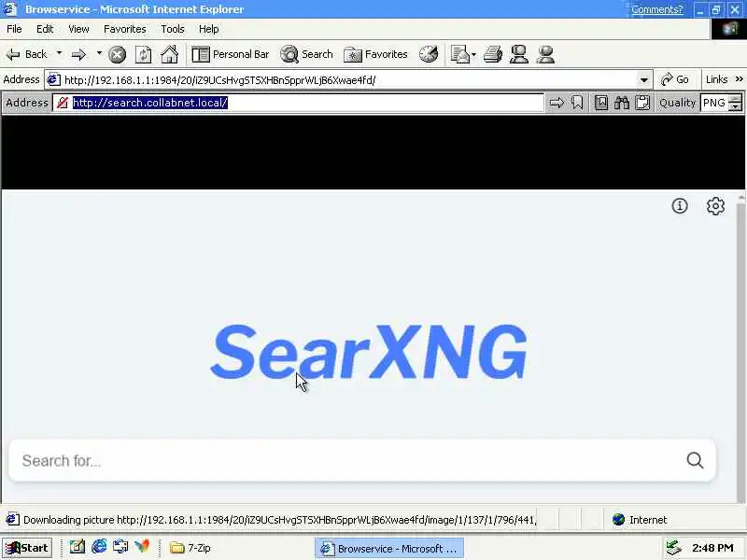The width and height of the screenshot is (747, 560).
Task: Expand the IE address bar dropdown
Action: pos(644,80)
